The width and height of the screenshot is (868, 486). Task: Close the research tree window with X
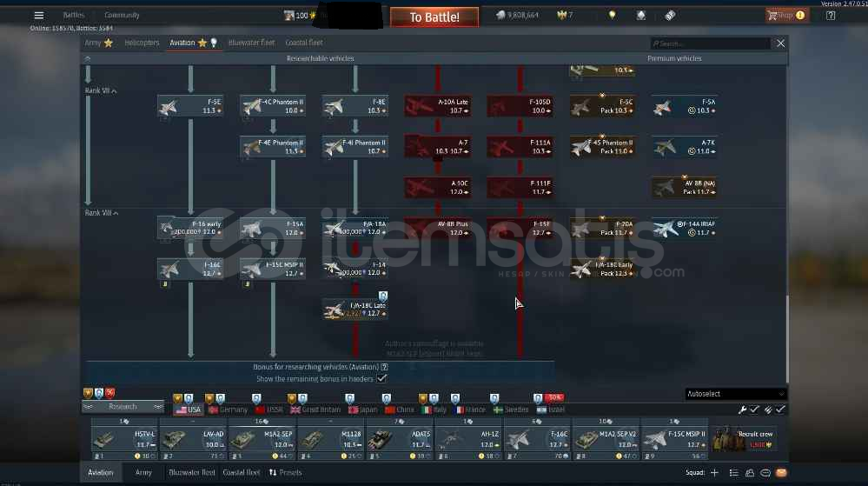(780, 43)
